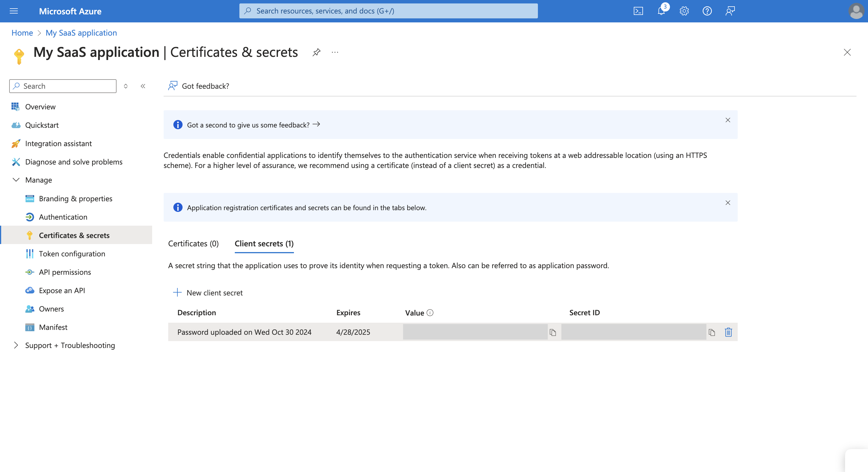Collapse the Manage section
The height and width of the screenshot is (472, 868).
[16, 180]
